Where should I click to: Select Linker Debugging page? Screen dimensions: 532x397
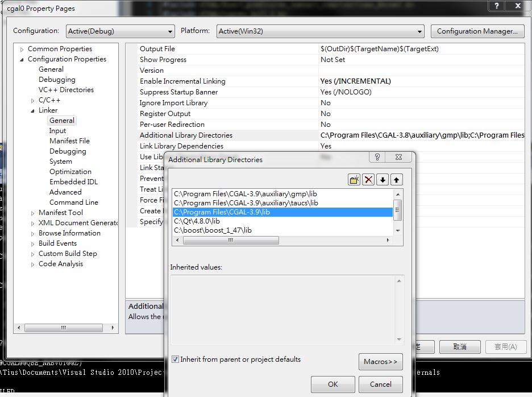(x=68, y=151)
